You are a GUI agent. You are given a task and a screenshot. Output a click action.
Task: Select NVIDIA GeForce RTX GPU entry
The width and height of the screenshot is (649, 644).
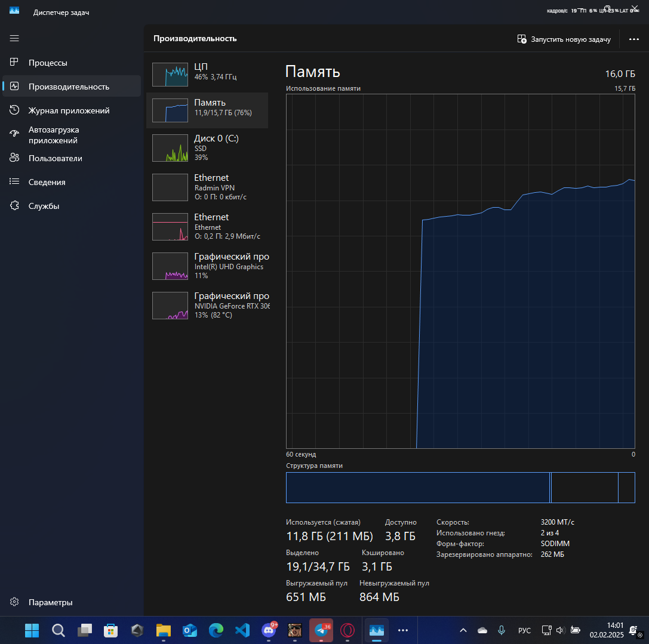207,305
